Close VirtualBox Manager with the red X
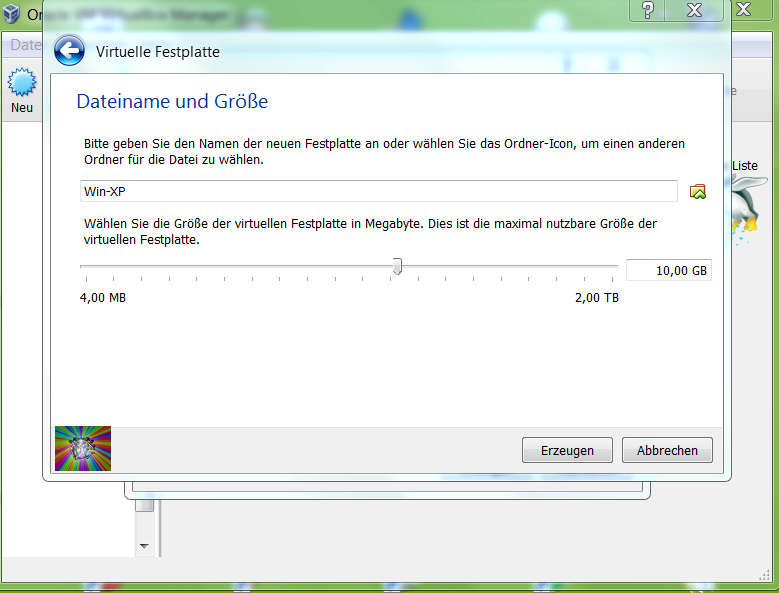The image size is (779, 593). click(x=745, y=9)
